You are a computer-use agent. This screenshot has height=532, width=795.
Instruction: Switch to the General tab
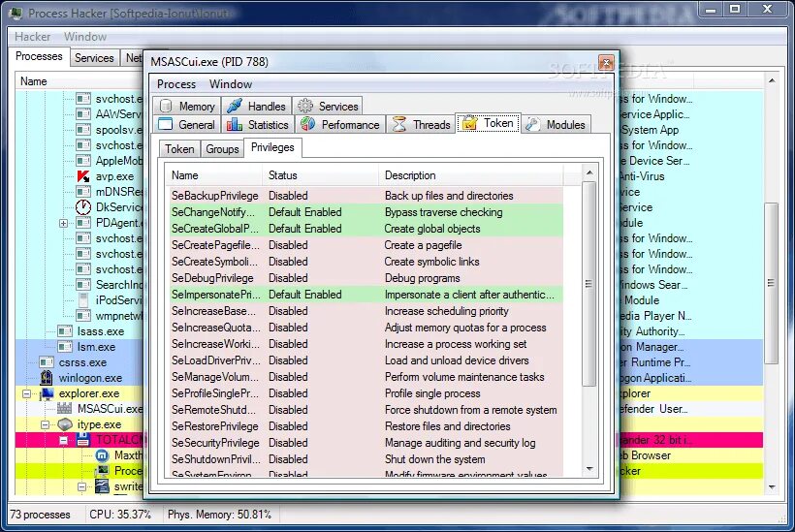[x=186, y=125]
